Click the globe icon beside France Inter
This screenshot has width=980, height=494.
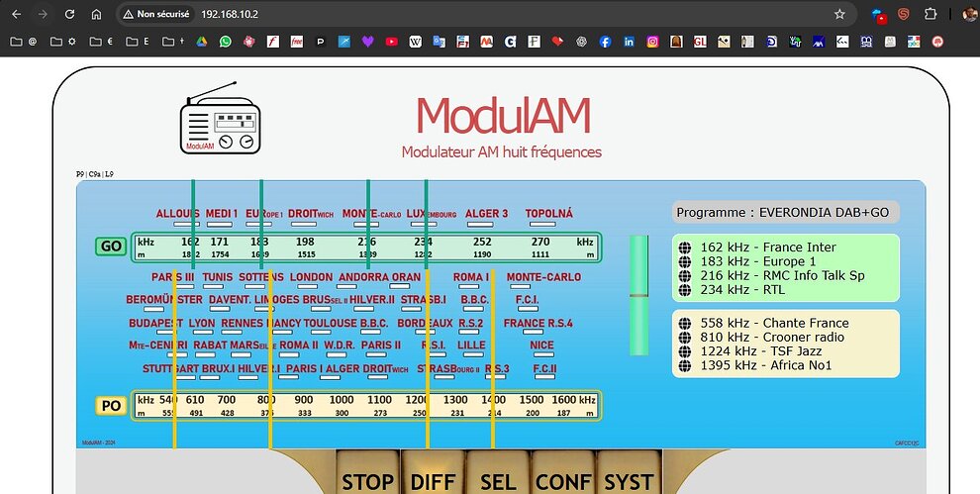684,247
